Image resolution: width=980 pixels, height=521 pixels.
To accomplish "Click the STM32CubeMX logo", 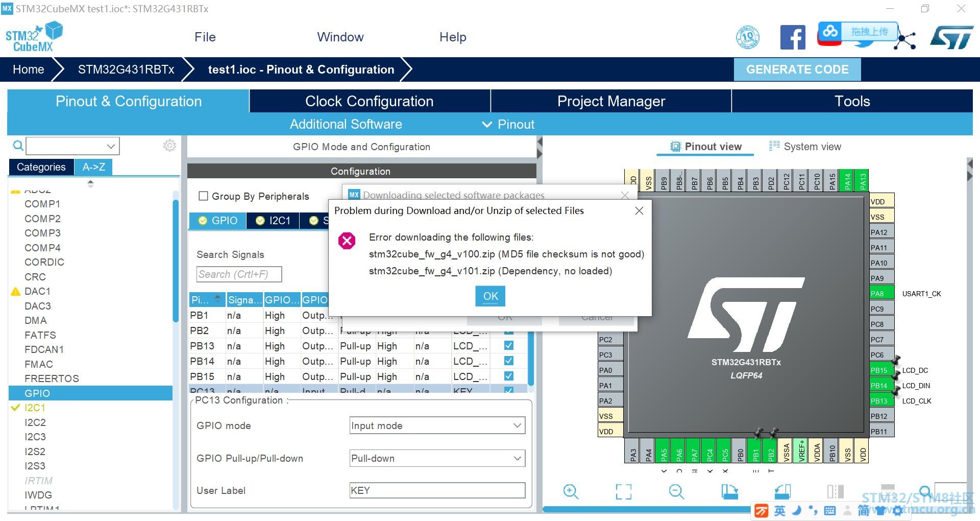I will pos(34,37).
